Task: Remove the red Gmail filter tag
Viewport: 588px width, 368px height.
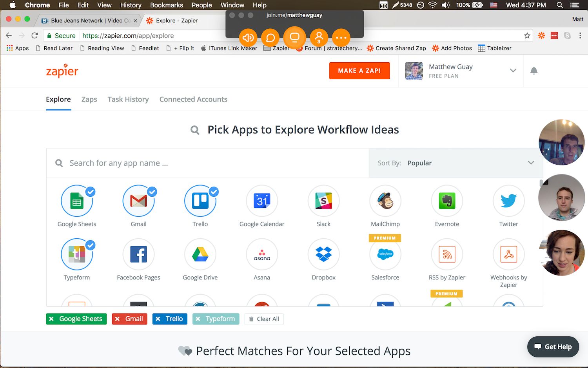Action: pos(117,319)
